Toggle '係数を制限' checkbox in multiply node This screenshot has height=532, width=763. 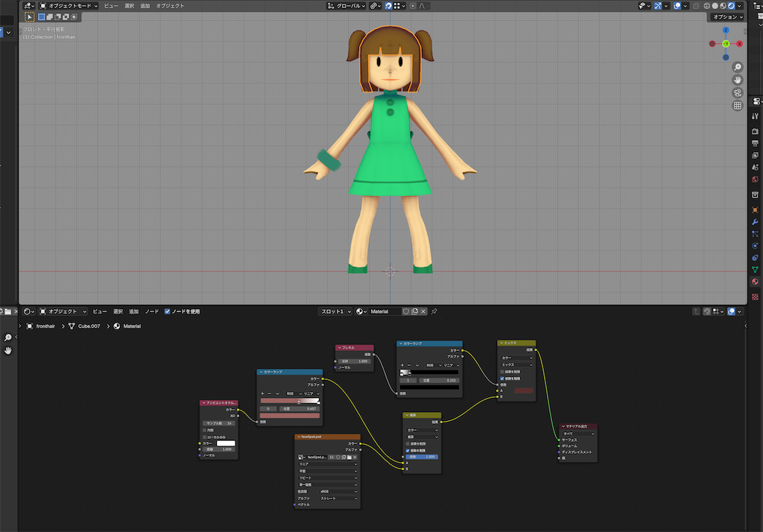408,451
